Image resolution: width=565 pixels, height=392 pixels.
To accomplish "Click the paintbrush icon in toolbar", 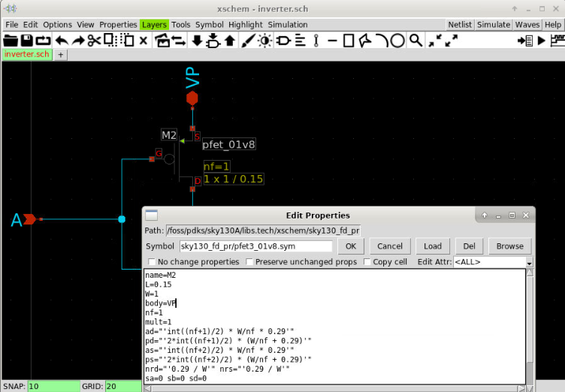I will pyautogui.click(x=248, y=41).
